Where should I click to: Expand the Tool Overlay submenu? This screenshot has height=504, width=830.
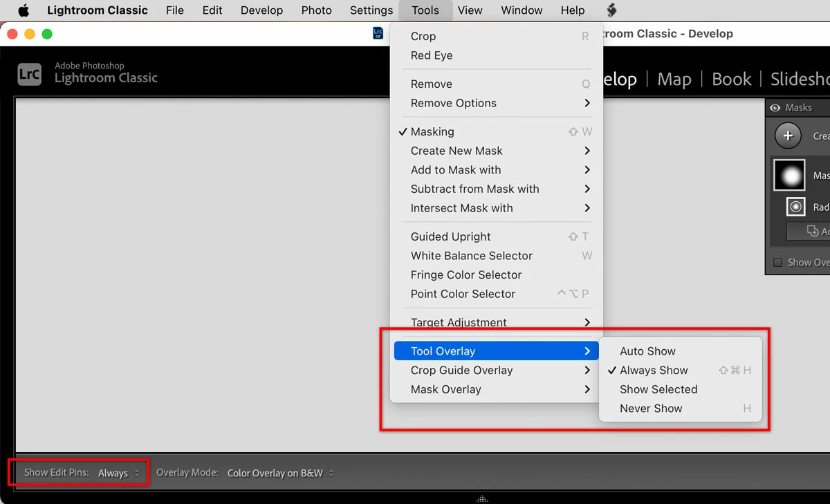coord(497,351)
